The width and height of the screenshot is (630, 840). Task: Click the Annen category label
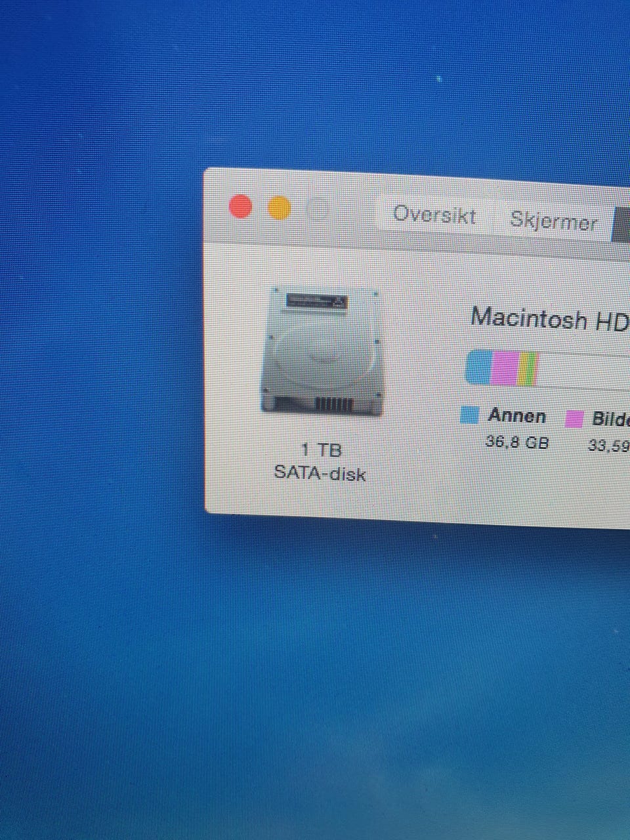click(517, 415)
